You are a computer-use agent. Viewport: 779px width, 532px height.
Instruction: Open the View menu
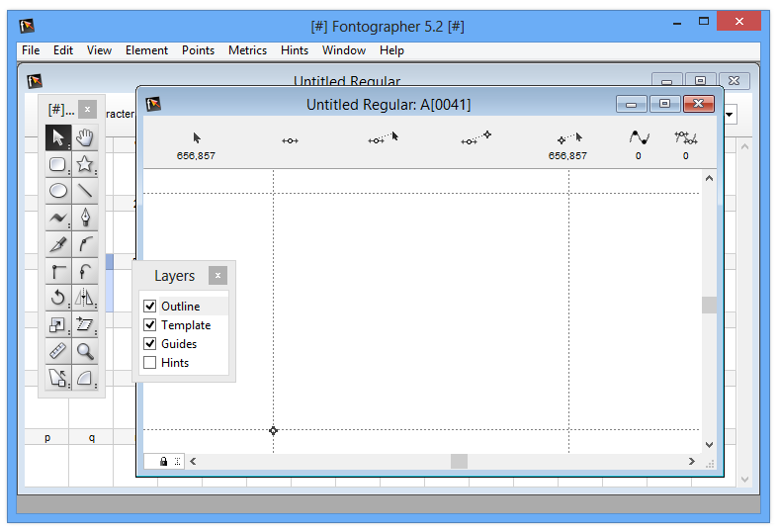100,50
